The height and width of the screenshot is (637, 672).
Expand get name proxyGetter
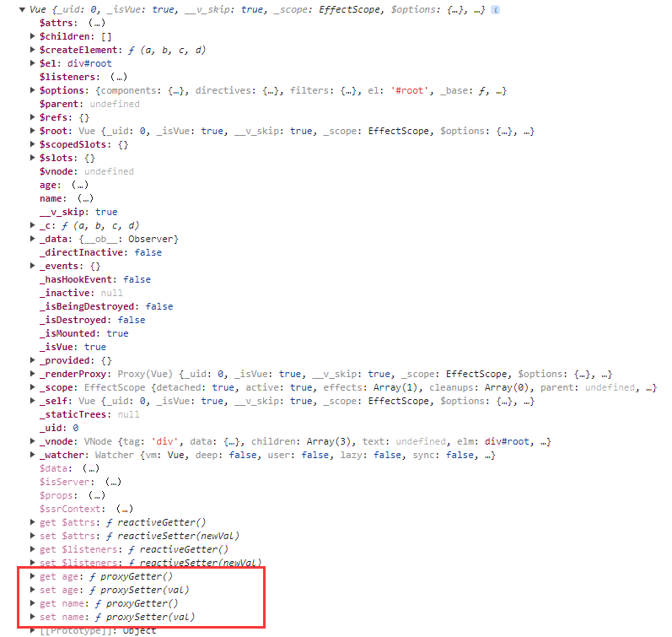tap(32, 603)
